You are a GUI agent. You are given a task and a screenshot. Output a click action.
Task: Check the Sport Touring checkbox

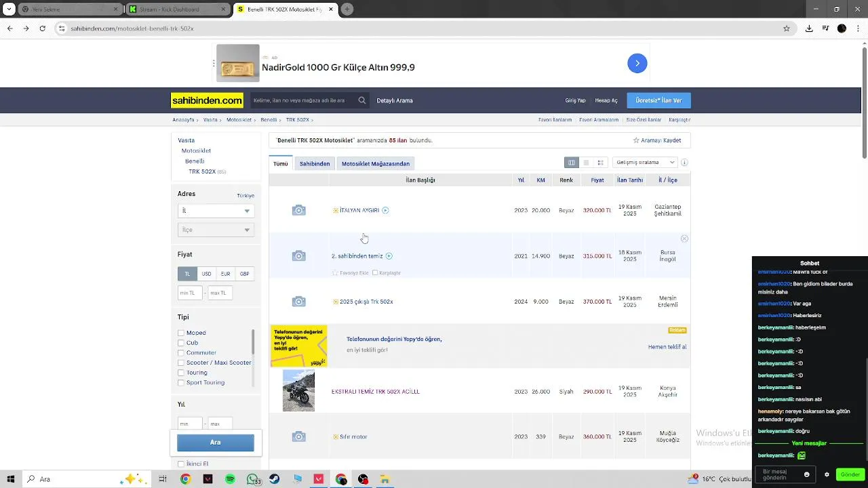(x=181, y=382)
